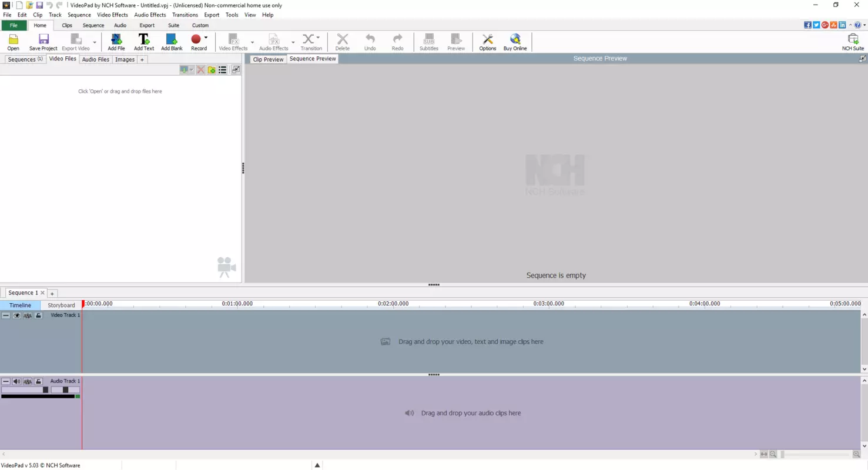
Task: Open help with the blue question mark
Action: tap(857, 25)
